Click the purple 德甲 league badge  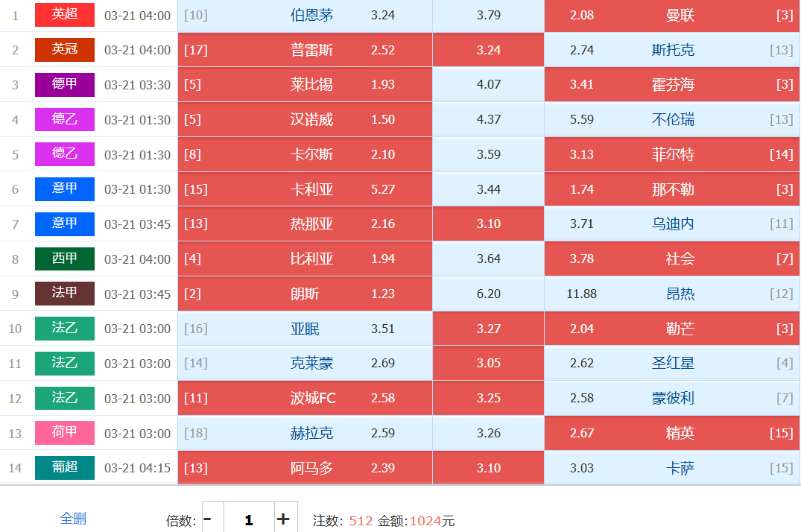(65, 84)
